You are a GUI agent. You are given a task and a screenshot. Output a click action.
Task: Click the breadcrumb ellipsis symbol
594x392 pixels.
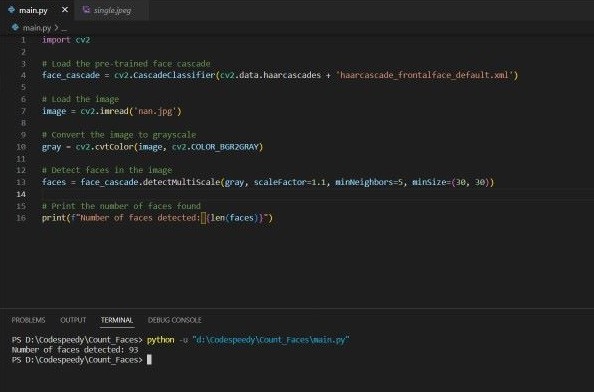click(x=64, y=28)
